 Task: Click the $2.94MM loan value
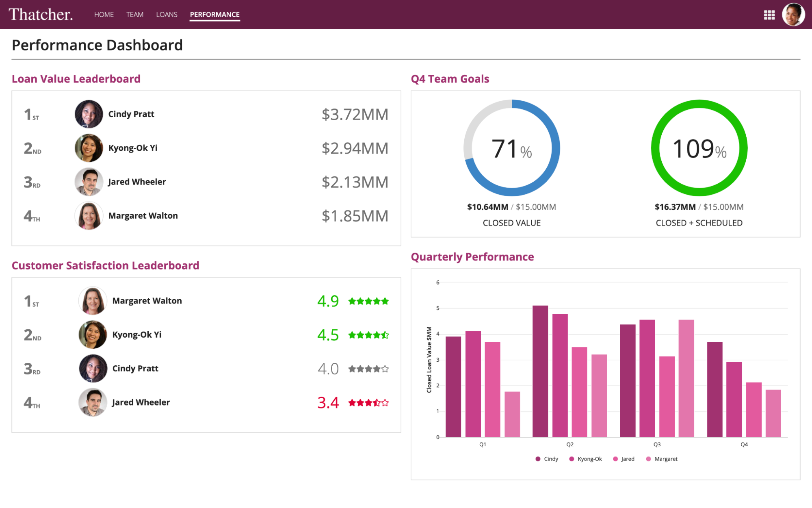355,148
